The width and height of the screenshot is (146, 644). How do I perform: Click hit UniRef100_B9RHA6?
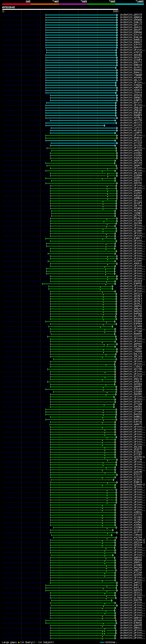pos(131,32)
